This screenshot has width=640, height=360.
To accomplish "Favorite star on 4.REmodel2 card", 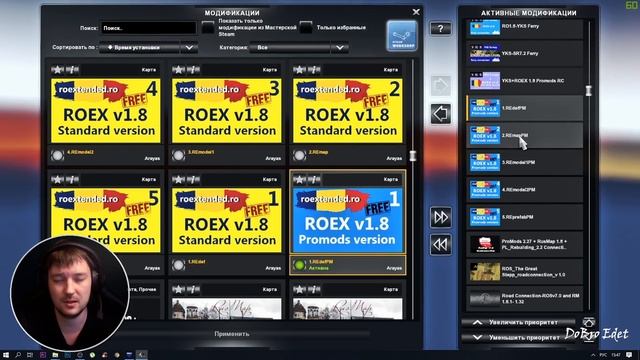I will [58, 70].
